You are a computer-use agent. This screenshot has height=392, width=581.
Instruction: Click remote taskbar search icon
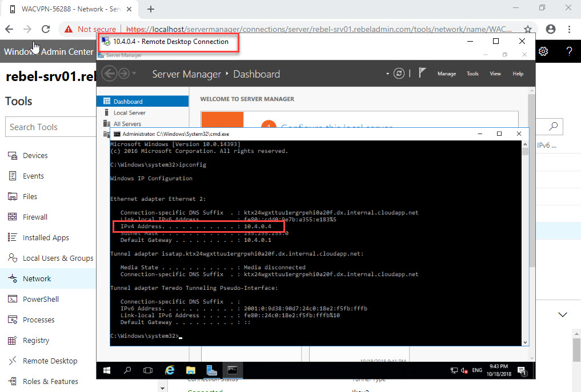point(127,370)
